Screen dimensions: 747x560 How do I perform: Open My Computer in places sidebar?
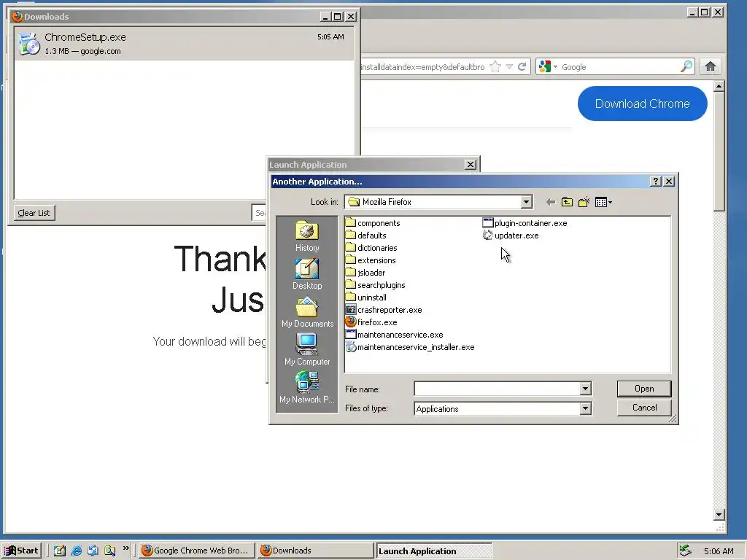(307, 350)
